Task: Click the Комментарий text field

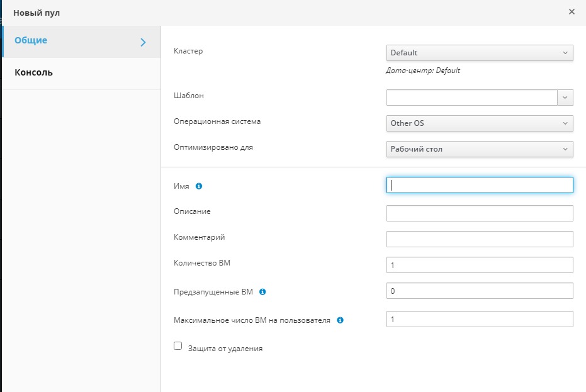Action: 479,239
